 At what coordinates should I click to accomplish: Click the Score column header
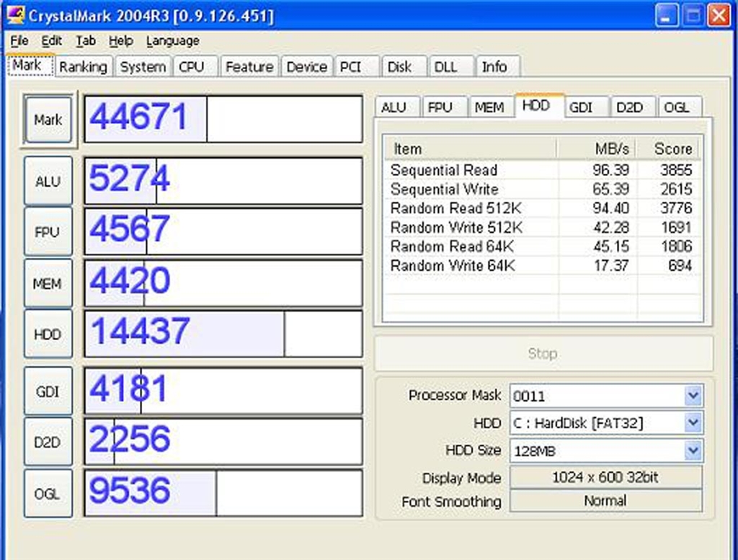667,148
